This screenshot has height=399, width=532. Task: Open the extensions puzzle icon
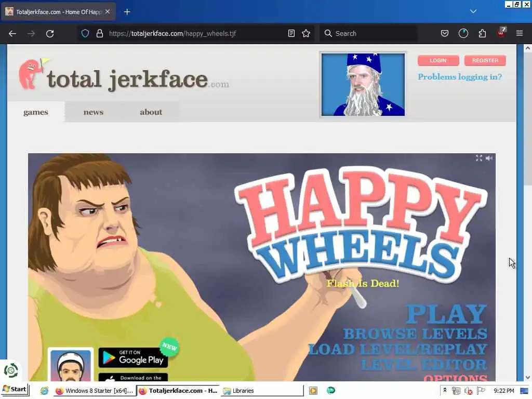coord(482,33)
